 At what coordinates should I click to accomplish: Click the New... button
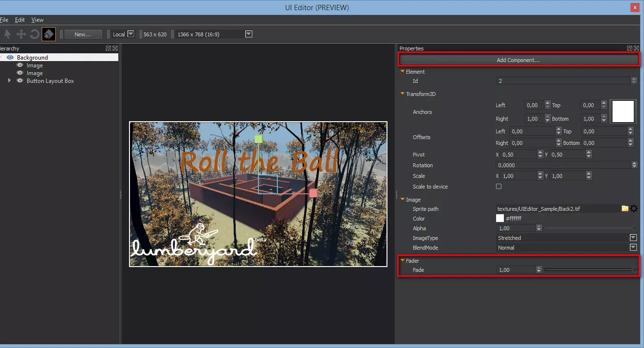83,34
